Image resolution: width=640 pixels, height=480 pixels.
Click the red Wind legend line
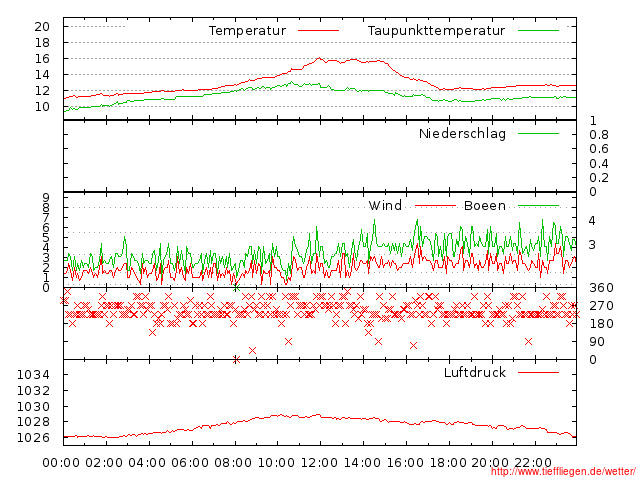435,206
